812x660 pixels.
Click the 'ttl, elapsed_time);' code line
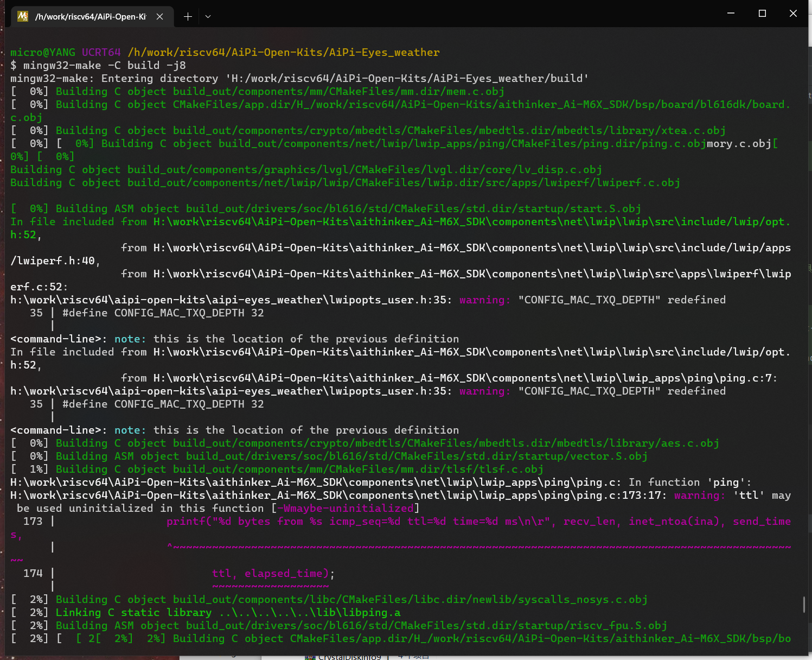coord(273,574)
